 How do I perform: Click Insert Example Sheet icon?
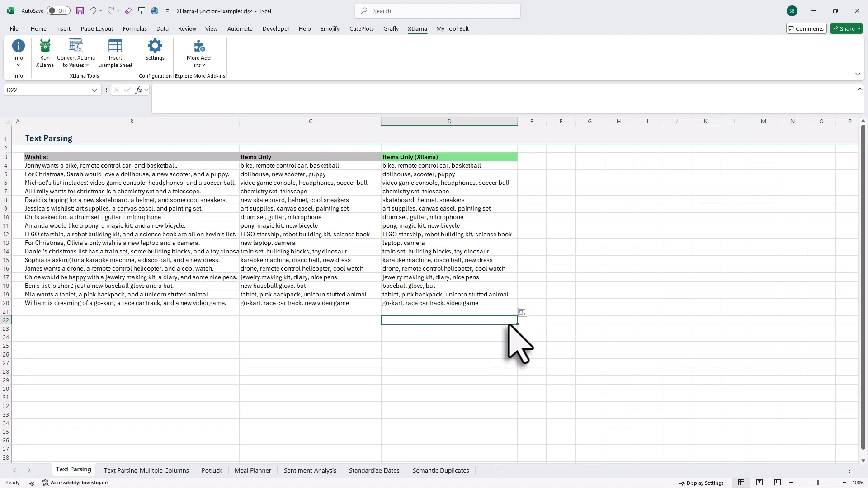point(115,47)
